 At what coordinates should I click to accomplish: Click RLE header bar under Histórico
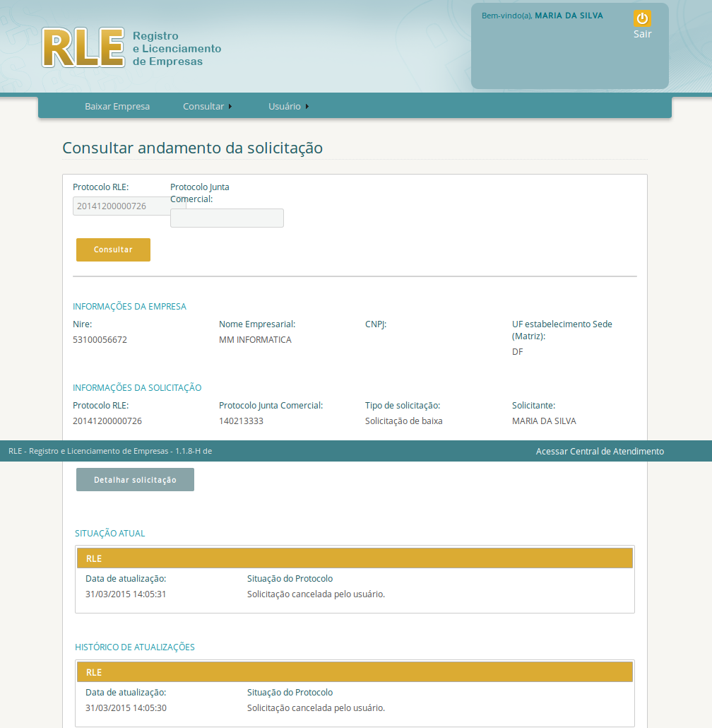point(355,672)
